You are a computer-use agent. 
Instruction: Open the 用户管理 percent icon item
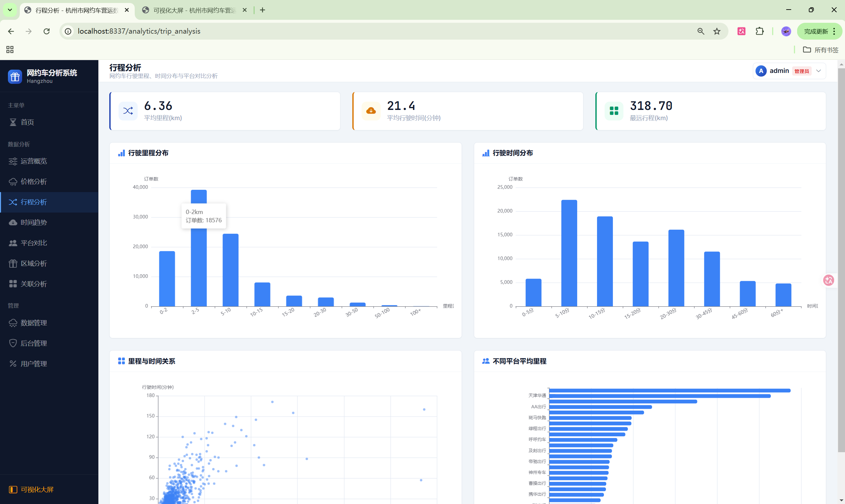click(13, 364)
